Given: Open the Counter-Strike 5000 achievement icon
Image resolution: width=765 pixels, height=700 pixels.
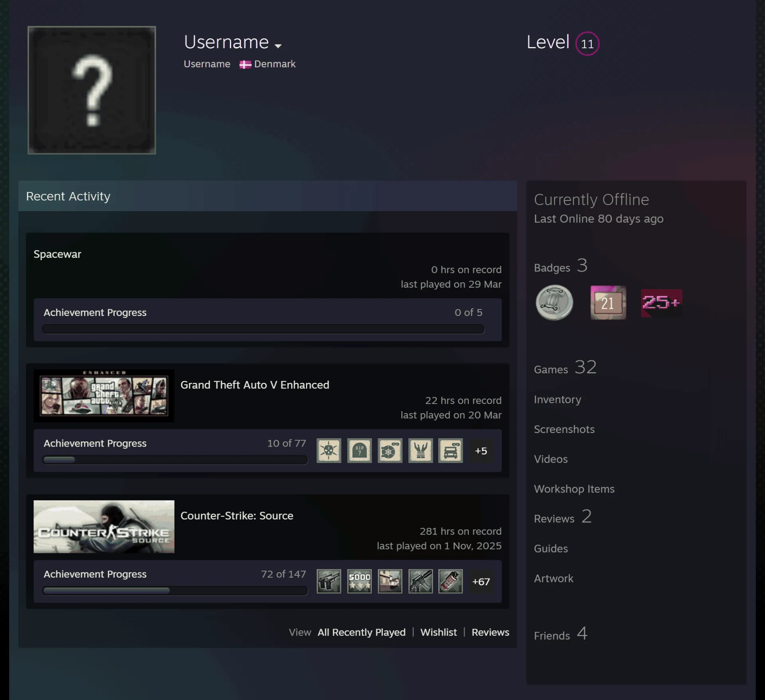Looking at the screenshot, I should [x=359, y=581].
